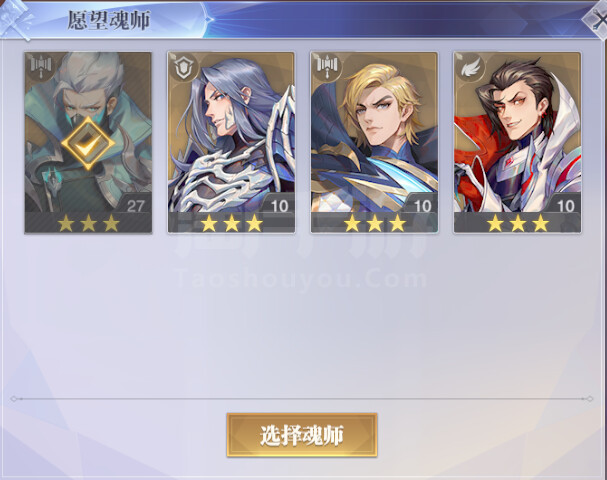607x480 pixels.
Task: Select the purple-haired armored hero card
Action: pyautogui.click(x=231, y=143)
